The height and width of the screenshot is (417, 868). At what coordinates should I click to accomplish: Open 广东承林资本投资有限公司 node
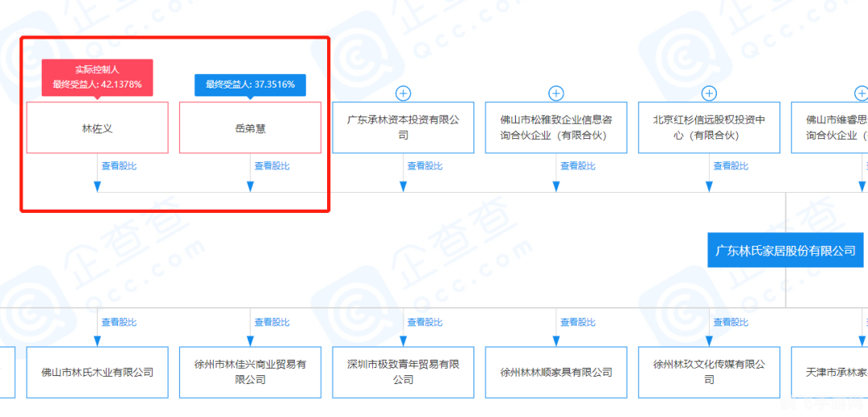[403, 128]
